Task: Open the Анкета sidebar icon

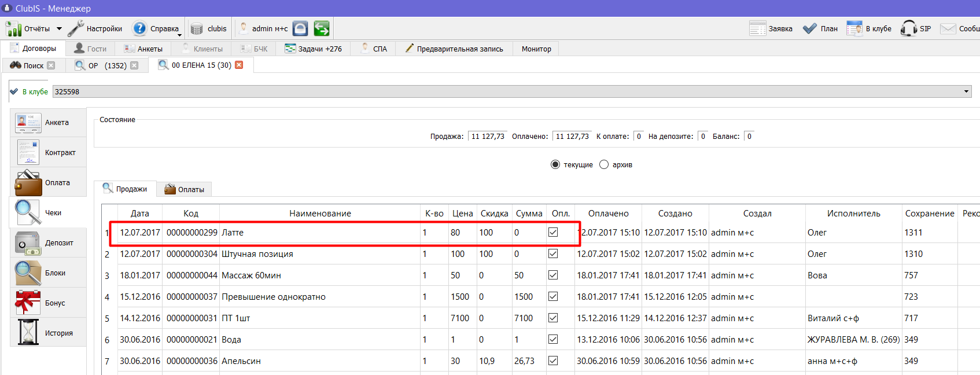Action: click(x=28, y=122)
